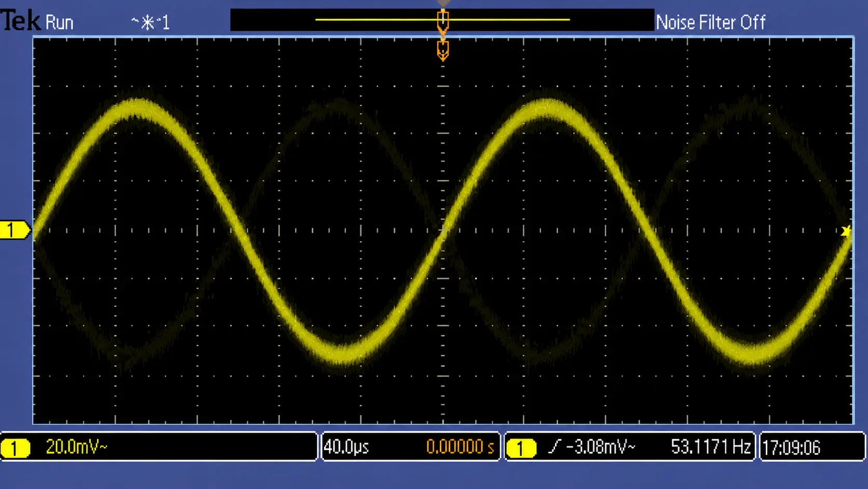The image size is (868, 489).
Task: Toggle the rising edge trigger slope icon
Action: pos(555,446)
